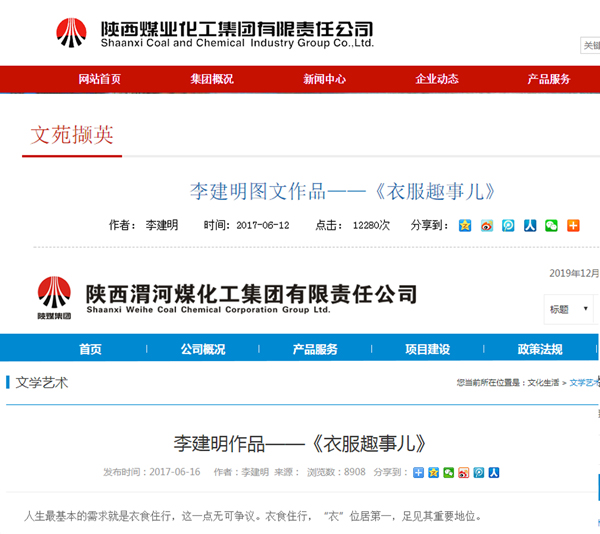Click 作者：李建明 on the Weihe page
The width and height of the screenshot is (600, 534).
[x=241, y=472]
